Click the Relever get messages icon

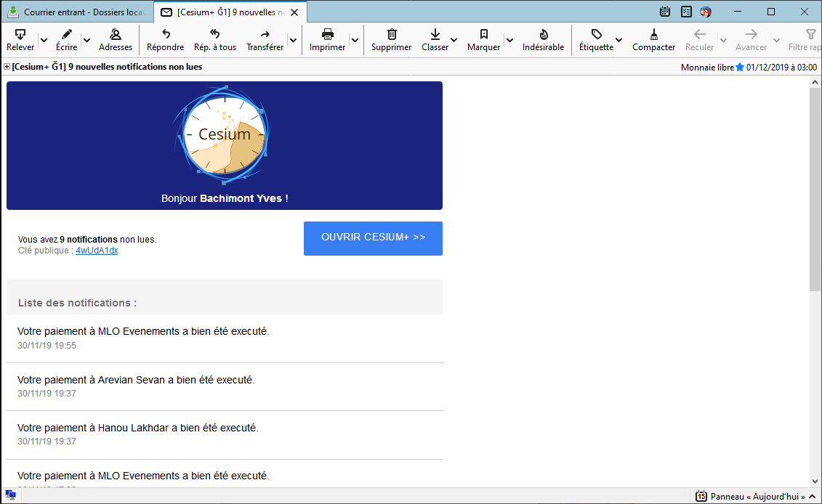(x=20, y=35)
